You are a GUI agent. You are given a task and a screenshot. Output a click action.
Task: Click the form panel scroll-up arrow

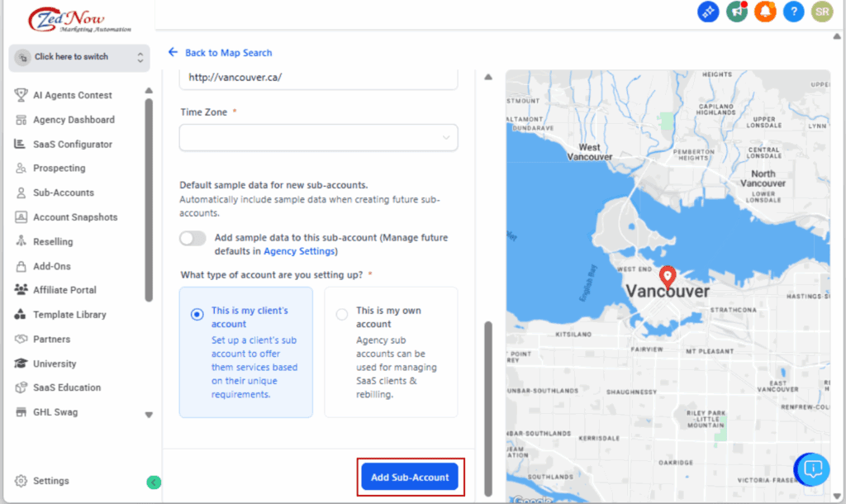click(488, 77)
